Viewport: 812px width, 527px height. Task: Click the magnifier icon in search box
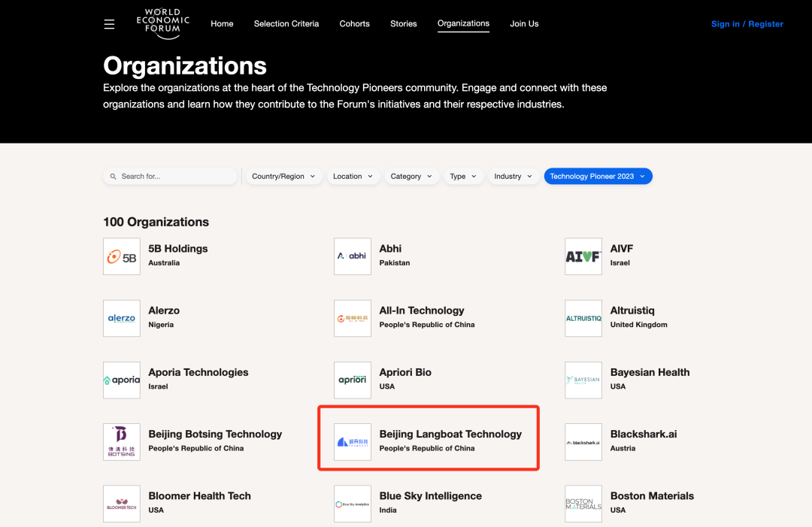113,177
